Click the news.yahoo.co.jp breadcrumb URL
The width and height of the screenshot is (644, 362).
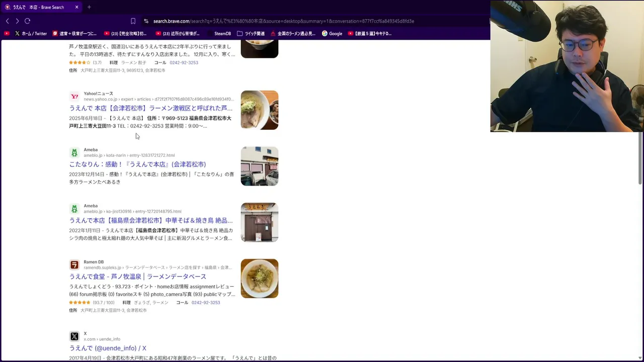click(158, 99)
